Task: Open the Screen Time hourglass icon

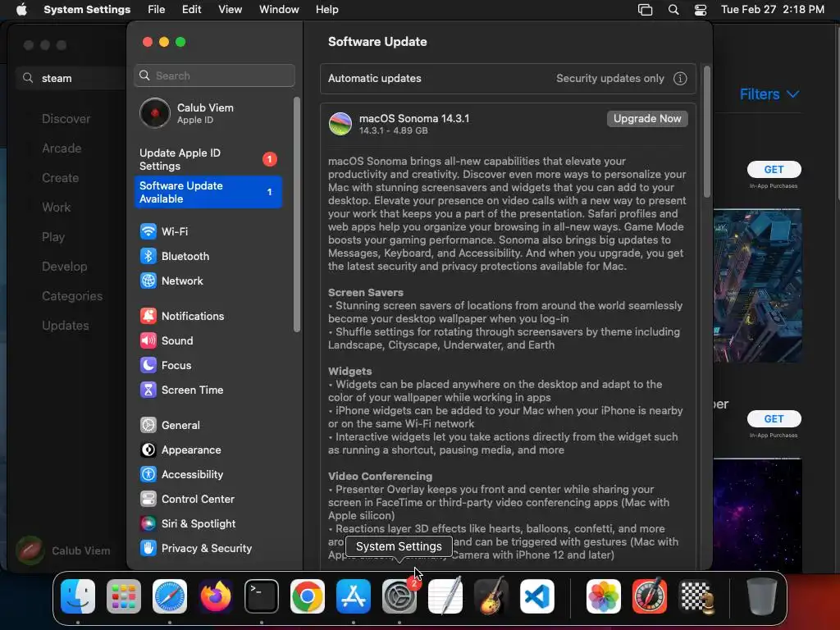Action: pos(148,390)
